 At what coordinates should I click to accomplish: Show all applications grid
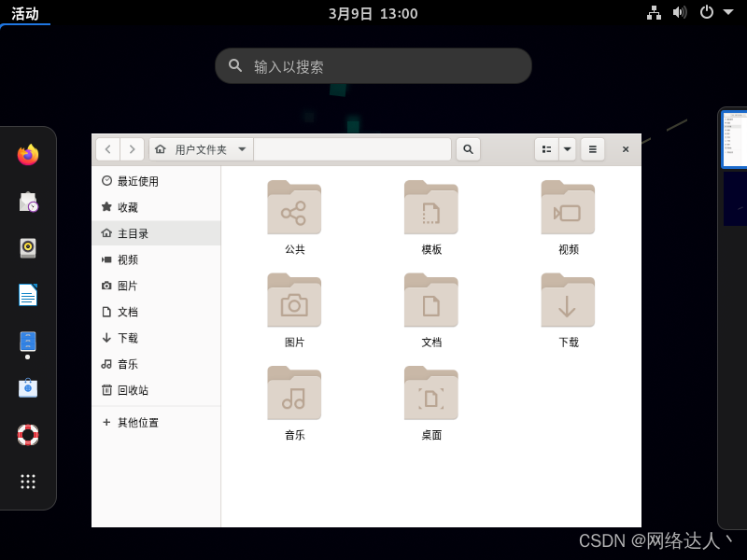click(x=28, y=482)
